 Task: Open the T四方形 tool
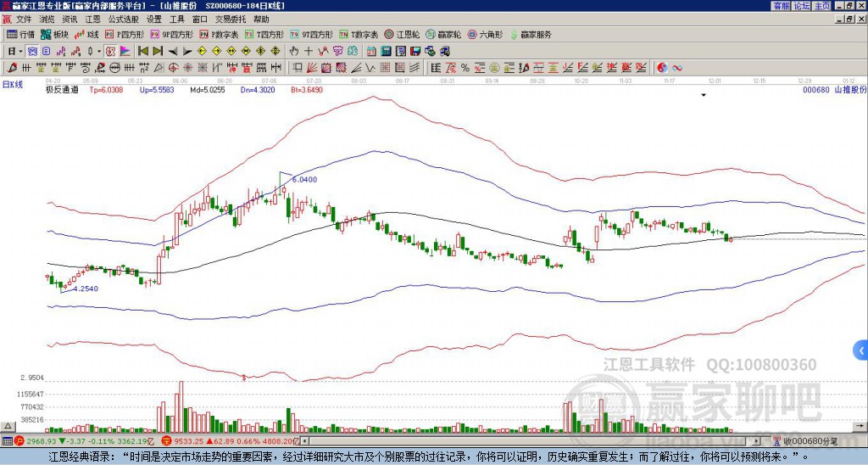click(x=264, y=34)
